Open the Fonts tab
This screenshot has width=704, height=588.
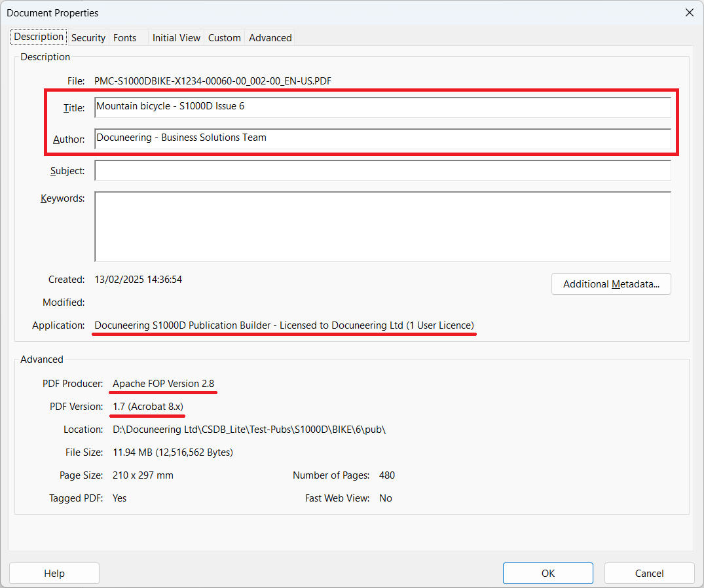(x=125, y=38)
